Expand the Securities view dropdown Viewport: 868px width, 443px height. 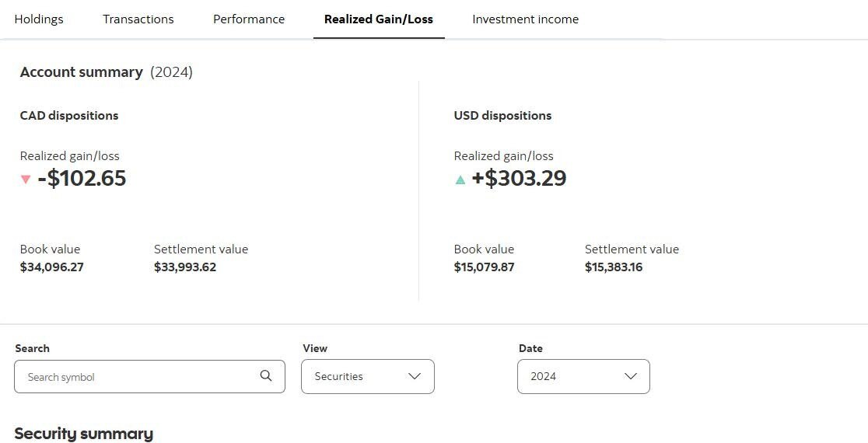tap(368, 377)
